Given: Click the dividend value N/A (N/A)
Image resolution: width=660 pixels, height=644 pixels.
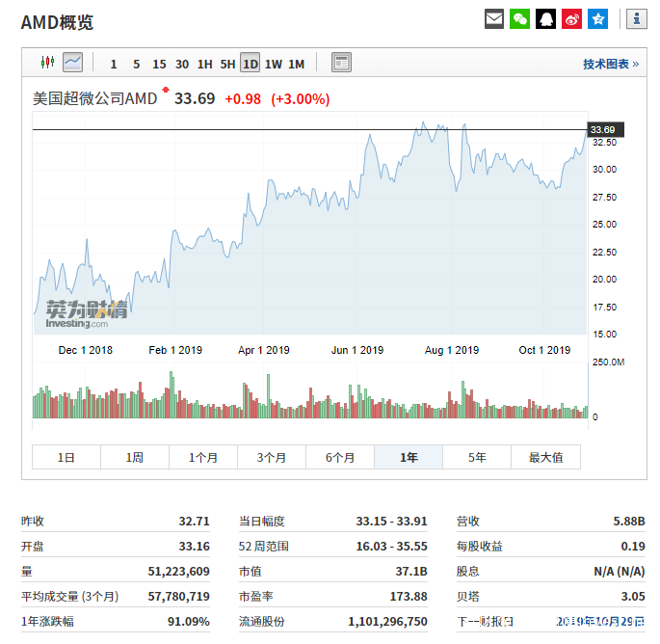Looking at the screenshot, I should pos(620,571).
